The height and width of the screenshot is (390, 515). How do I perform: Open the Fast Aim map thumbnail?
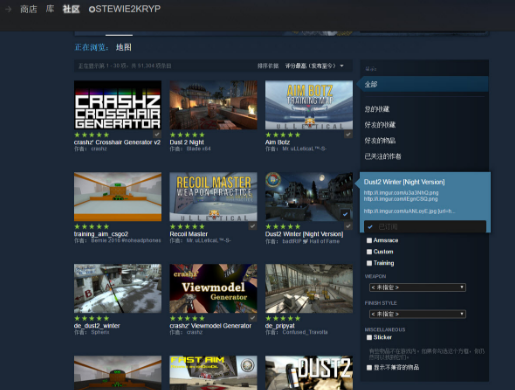click(213, 373)
